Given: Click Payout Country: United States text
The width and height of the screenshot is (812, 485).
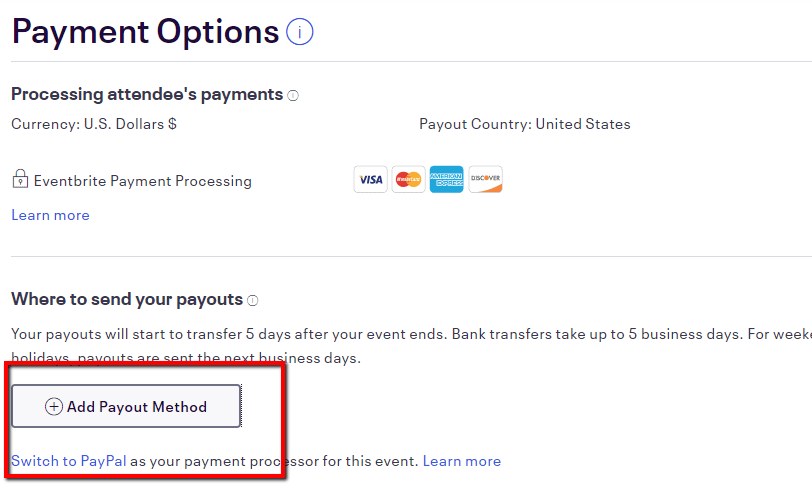Looking at the screenshot, I should pos(525,124).
